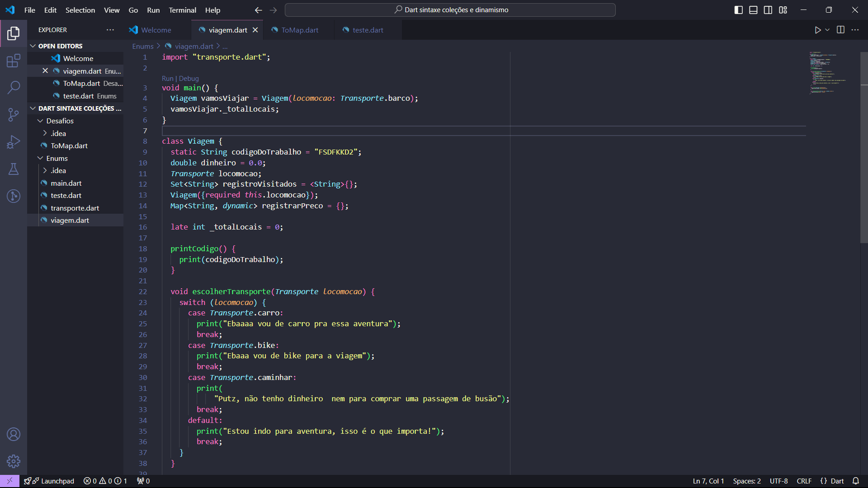Viewport: 868px width, 488px height.
Task: Open Customize Layout icon
Action: pyautogui.click(x=783, y=10)
